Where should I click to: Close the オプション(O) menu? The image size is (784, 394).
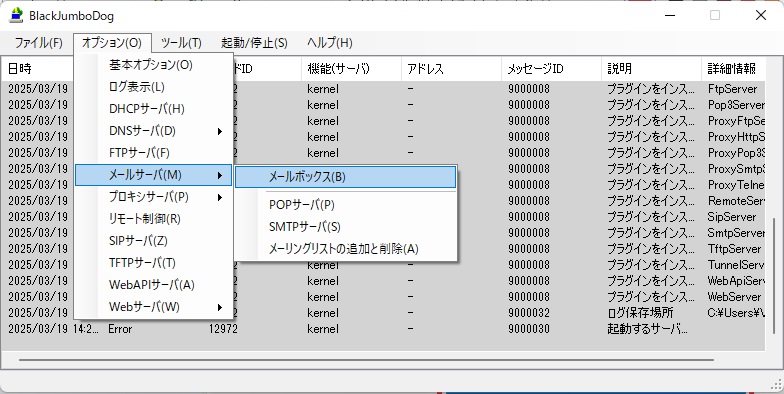tap(112, 43)
